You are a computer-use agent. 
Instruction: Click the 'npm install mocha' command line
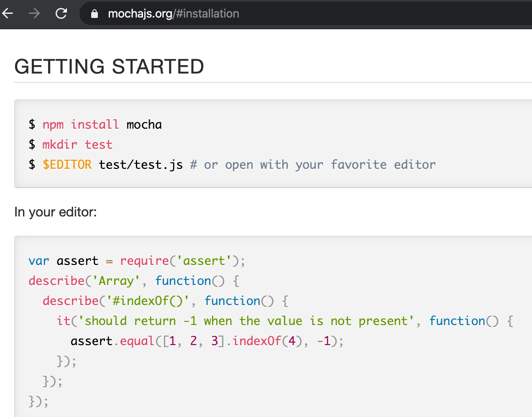click(95, 125)
